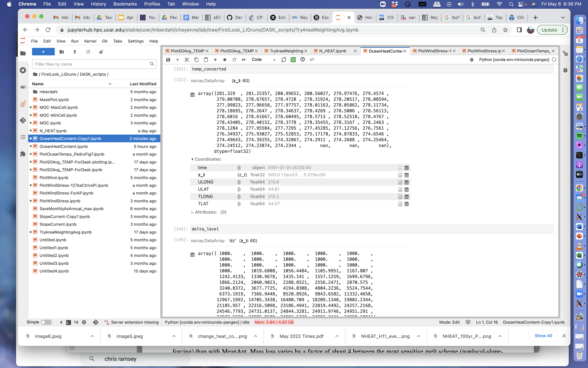
Task: Open the debugger bug icon in the toolbar
Action: click(472, 60)
